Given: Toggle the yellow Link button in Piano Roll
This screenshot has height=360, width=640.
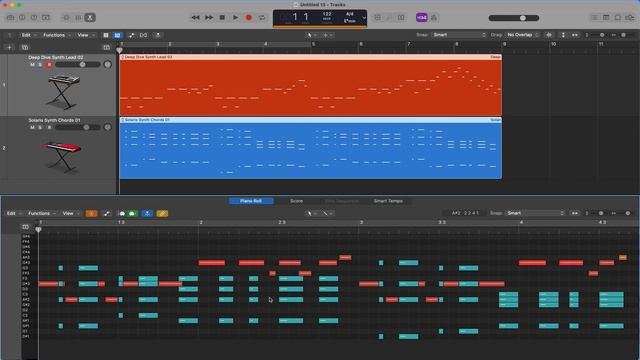Looking at the screenshot, I should tap(162, 213).
